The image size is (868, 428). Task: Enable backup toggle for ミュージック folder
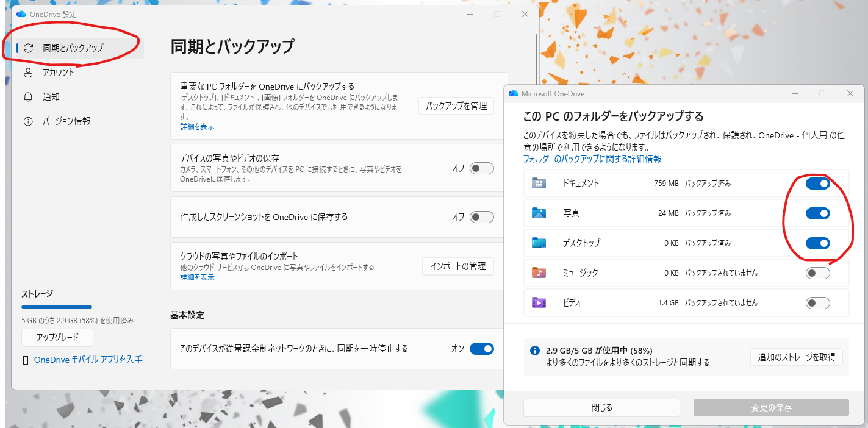(817, 273)
